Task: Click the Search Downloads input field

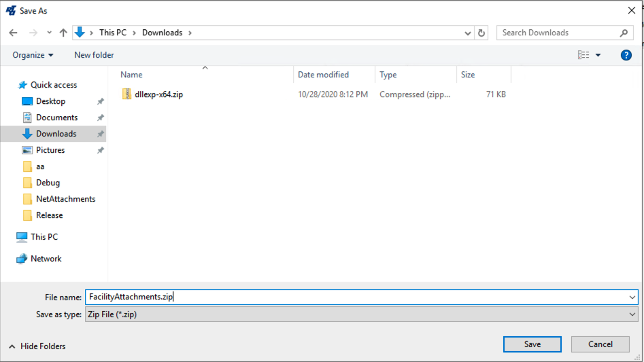Action: pyautogui.click(x=558, y=33)
